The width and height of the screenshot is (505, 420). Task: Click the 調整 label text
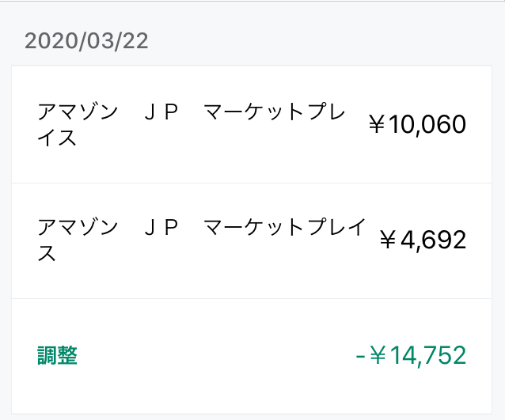tap(57, 356)
